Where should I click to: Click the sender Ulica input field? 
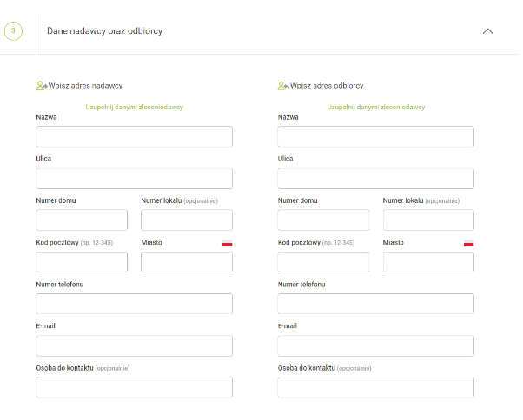click(x=134, y=178)
